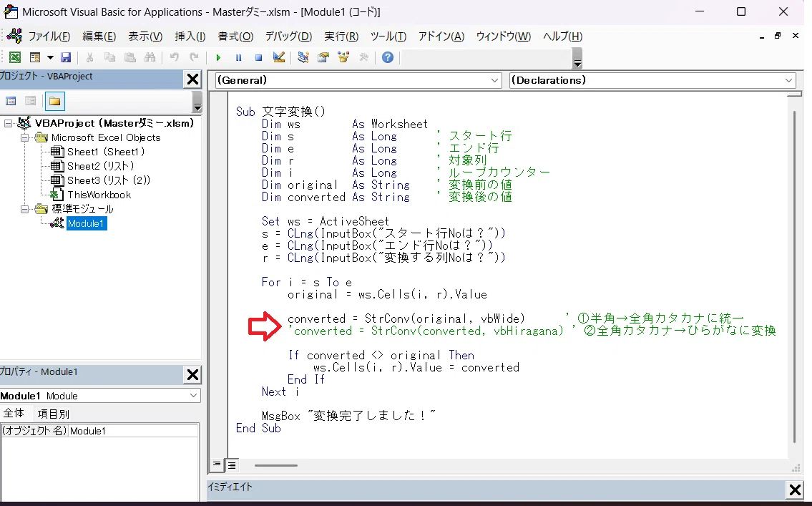Open the Insert object dropdown arrow
Image resolution: width=812 pixels, height=506 pixels.
tap(50, 57)
